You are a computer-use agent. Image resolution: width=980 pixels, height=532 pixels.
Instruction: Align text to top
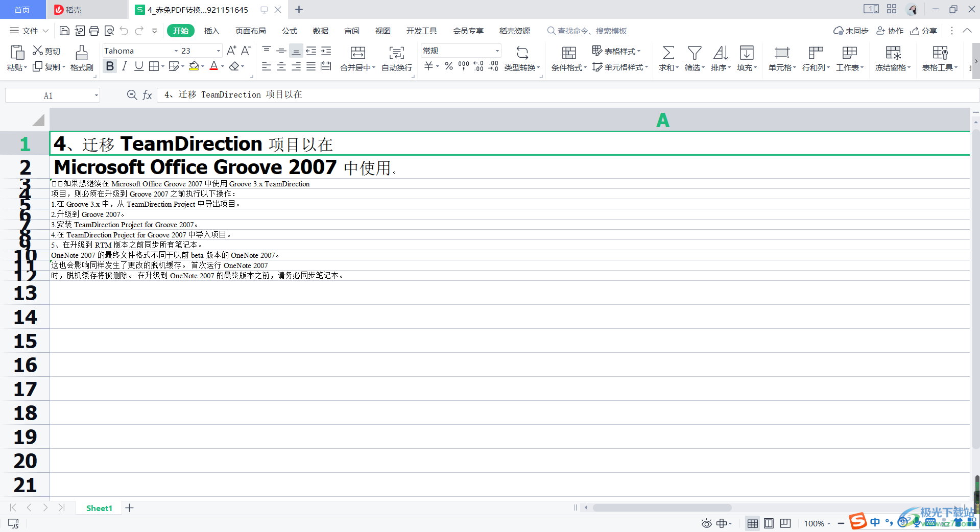[267, 51]
